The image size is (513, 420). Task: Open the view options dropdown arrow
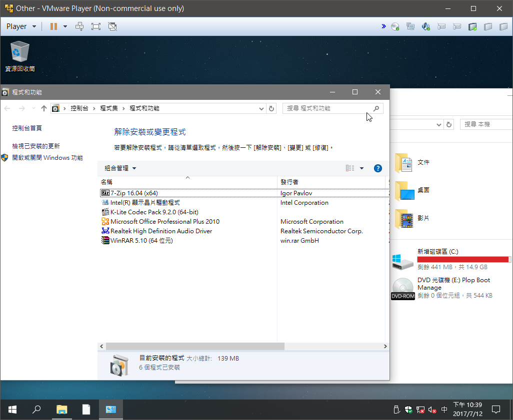361,168
